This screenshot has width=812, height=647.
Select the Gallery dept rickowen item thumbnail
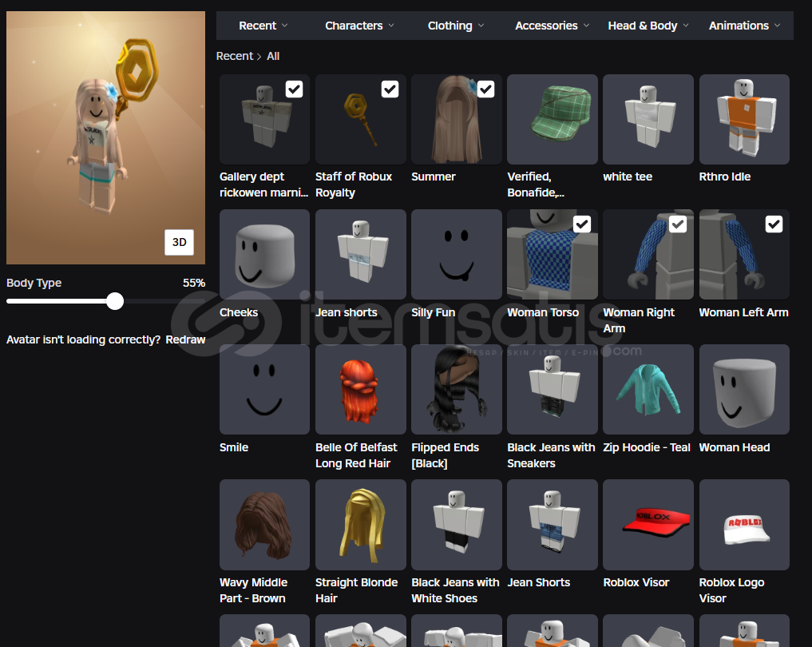tap(264, 119)
